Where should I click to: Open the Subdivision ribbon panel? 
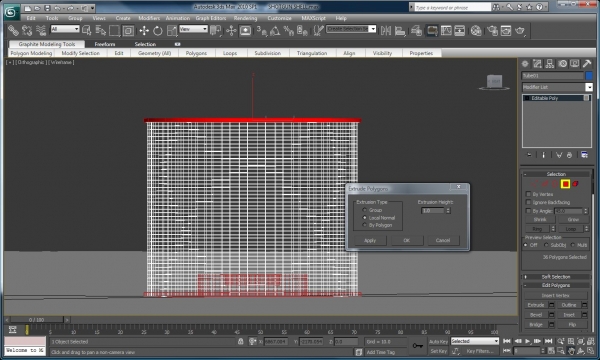pos(267,53)
